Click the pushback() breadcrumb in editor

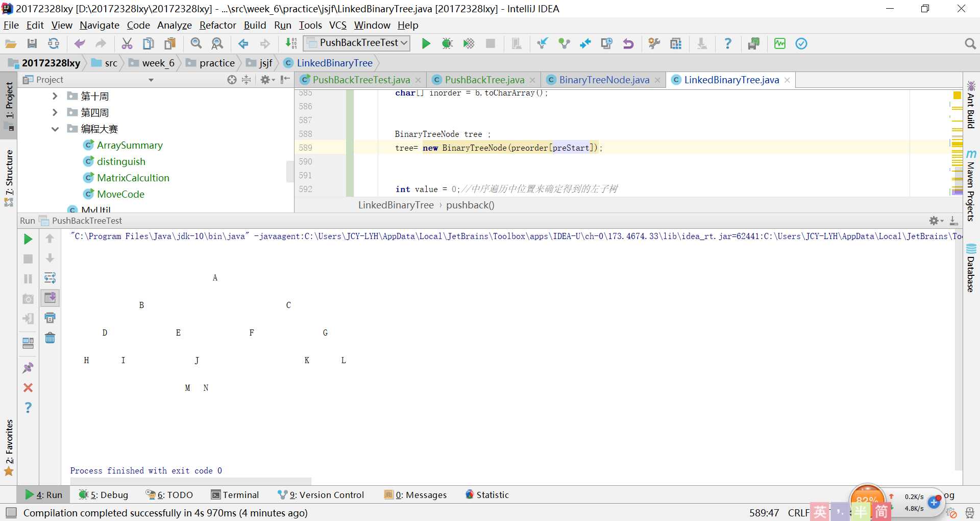[x=470, y=205]
